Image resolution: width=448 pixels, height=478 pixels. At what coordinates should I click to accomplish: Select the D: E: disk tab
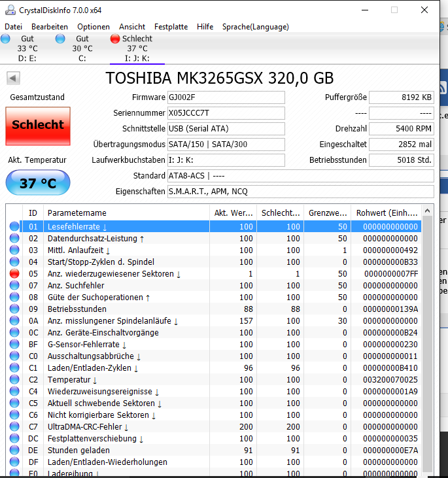pos(27,48)
